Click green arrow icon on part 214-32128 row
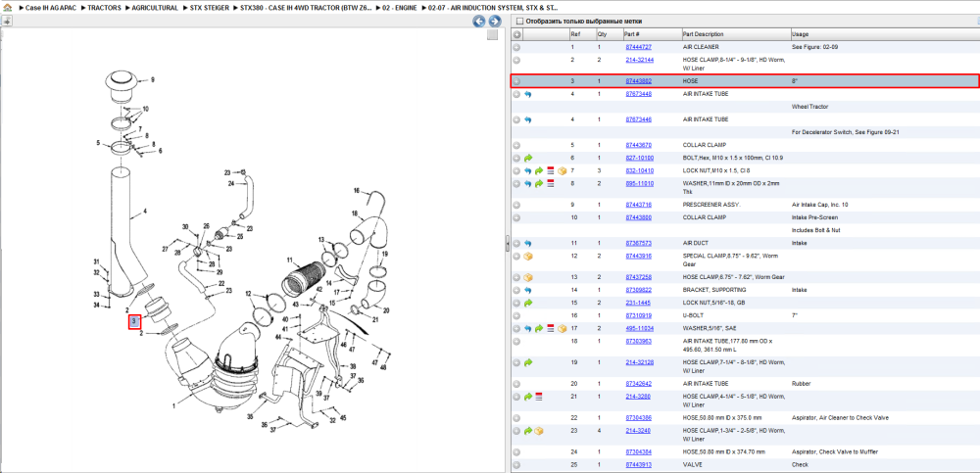980x473 pixels. [x=528, y=362]
